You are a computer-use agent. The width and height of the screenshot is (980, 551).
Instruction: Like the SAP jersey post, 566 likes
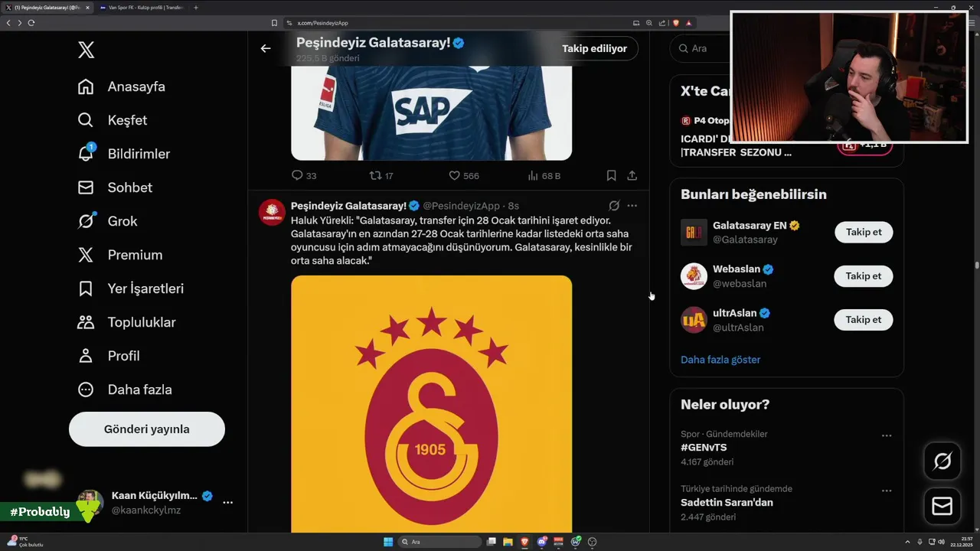point(464,175)
